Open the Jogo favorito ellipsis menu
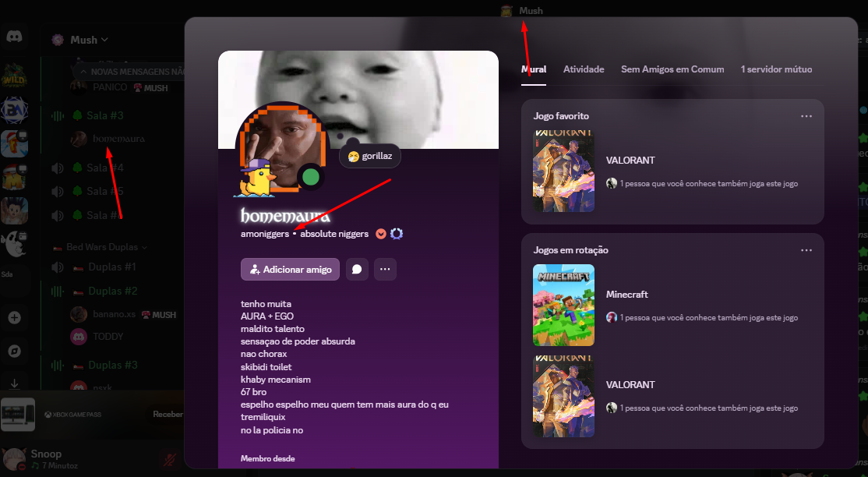The image size is (868, 477). 806,116
